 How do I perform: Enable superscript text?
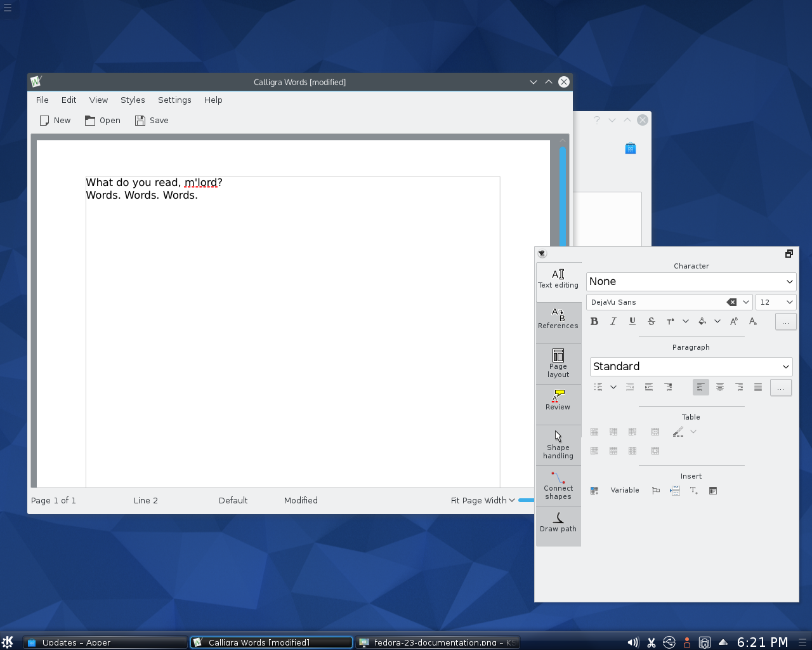point(734,322)
